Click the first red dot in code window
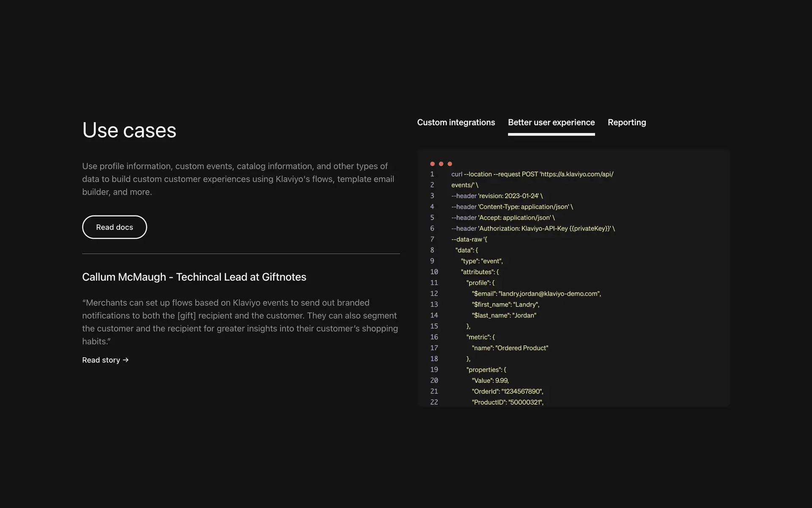 click(432, 164)
